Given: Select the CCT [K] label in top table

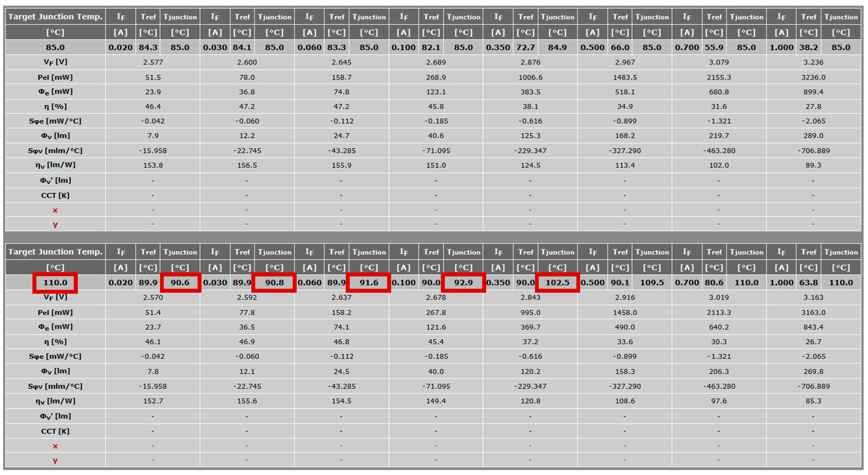Looking at the screenshot, I should (55, 196).
